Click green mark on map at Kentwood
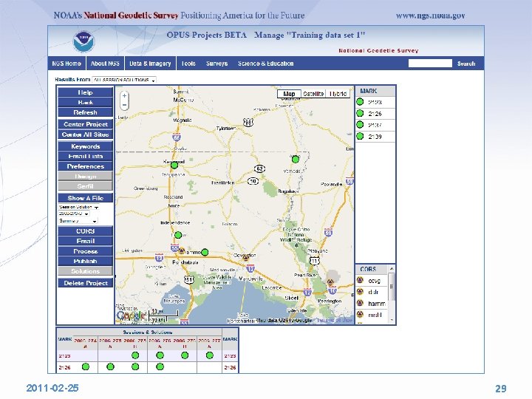The width and height of the screenshot is (532, 399). coord(174,166)
